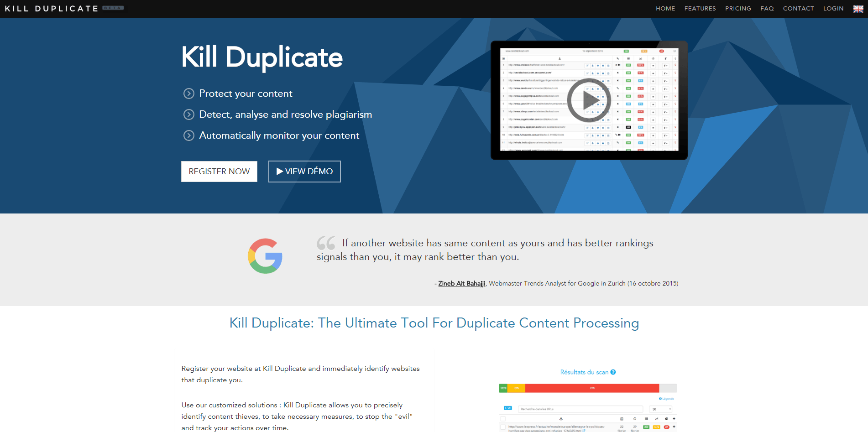Click the arrow icon beside Automatically monitor content
868x432 pixels.
click(x=189, y=135)
